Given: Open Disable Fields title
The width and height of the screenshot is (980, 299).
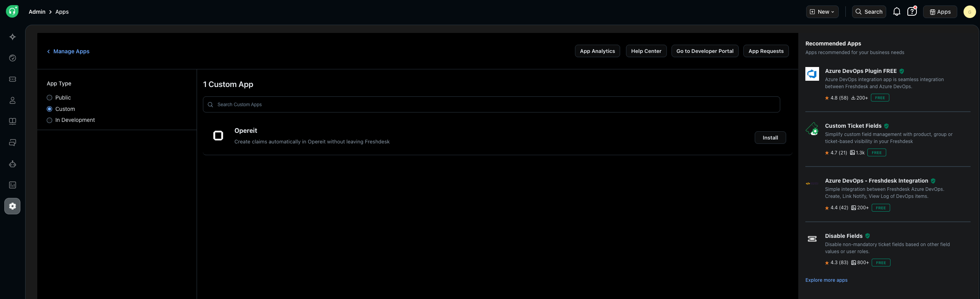Looking at the screenshot, I should 844,236.
